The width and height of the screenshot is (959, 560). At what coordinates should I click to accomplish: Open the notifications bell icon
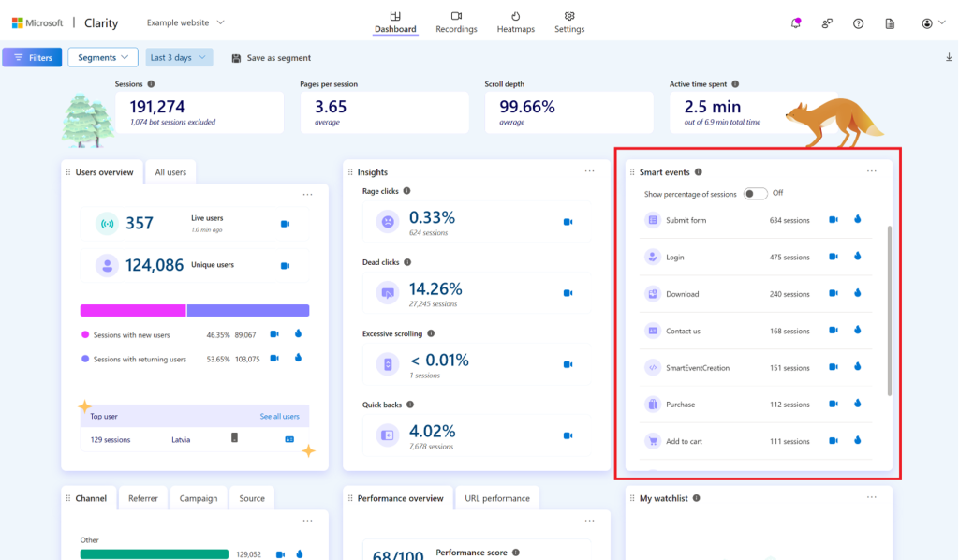click(x=796, y=23)
